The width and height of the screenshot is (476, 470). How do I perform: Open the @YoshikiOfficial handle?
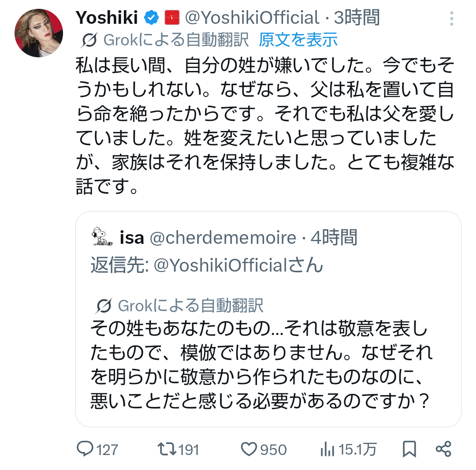(252, 18)
